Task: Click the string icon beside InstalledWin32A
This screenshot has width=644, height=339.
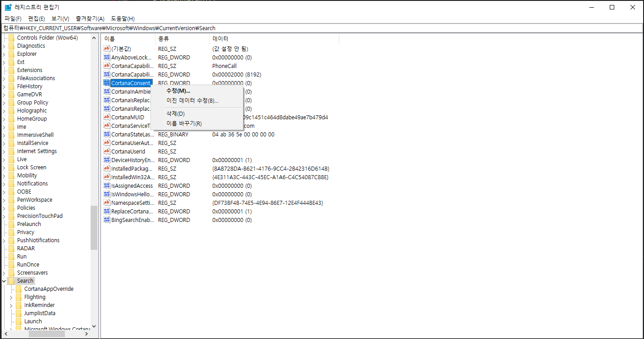Action: 107,177
